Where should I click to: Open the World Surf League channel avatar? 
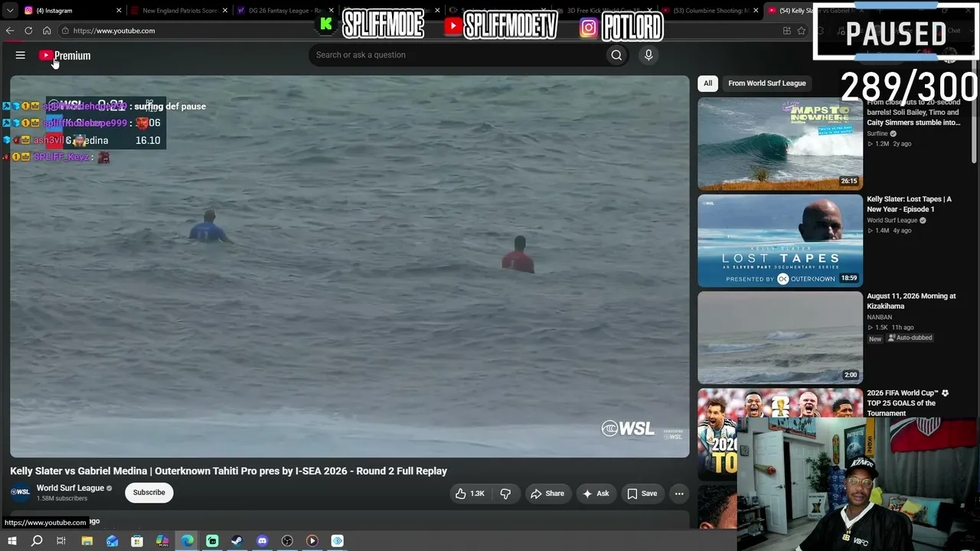pyautogui.click(x=21, y=492)
